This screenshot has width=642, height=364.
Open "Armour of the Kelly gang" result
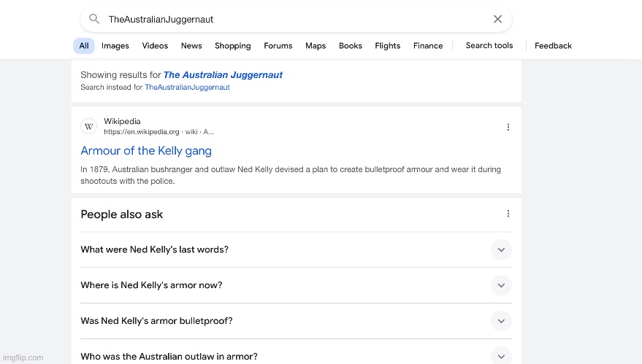146,151
